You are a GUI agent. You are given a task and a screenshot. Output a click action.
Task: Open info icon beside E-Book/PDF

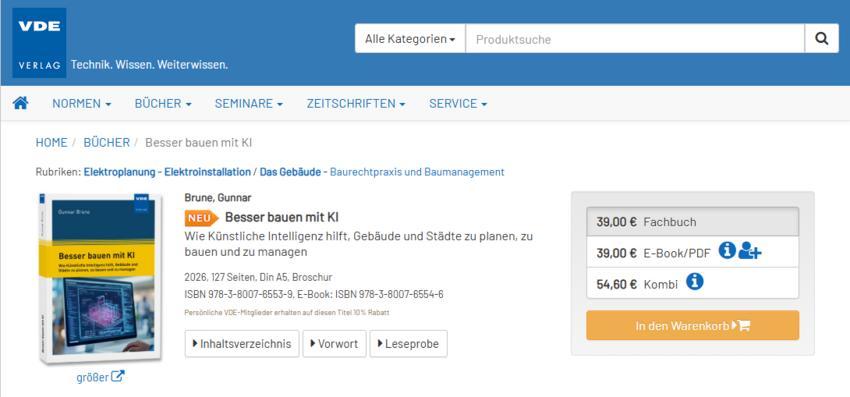coord(727,251)
